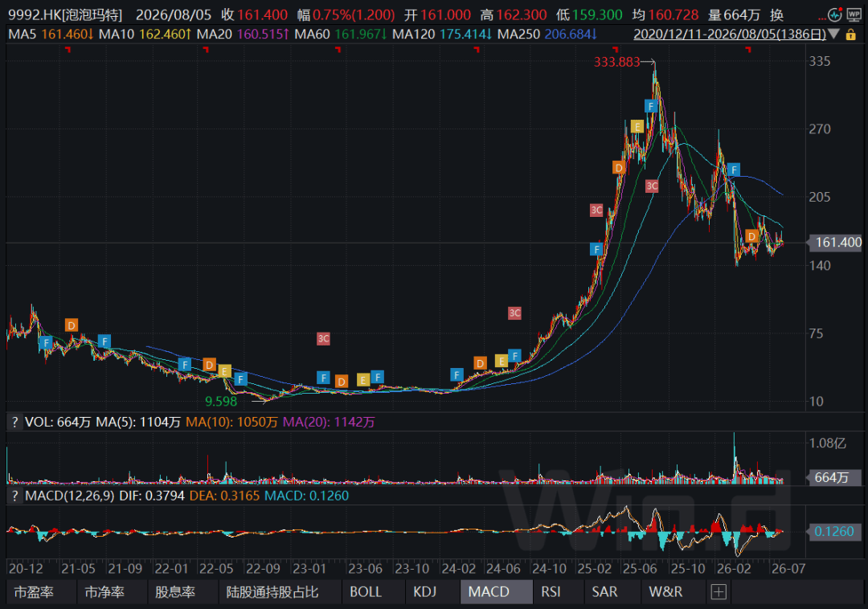Click the 9.598 low price label
This screenshot has height=609, width=868.
click(x=221, y=402)
